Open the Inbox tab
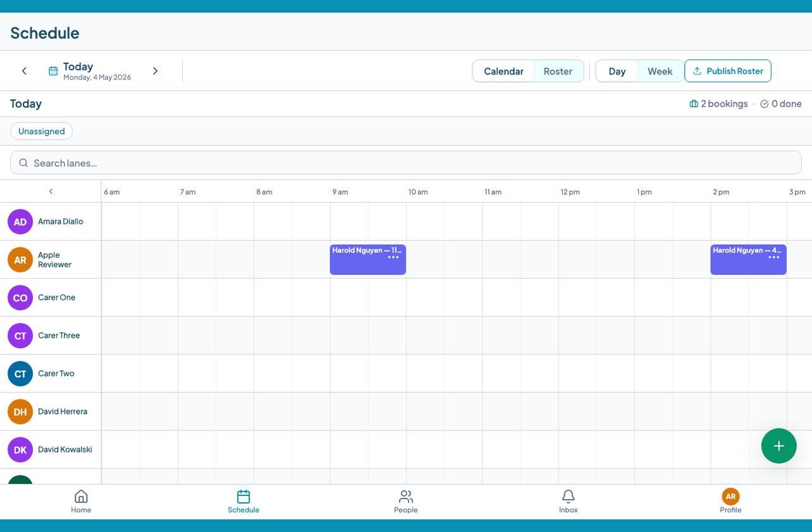 (x=569, y=502)
